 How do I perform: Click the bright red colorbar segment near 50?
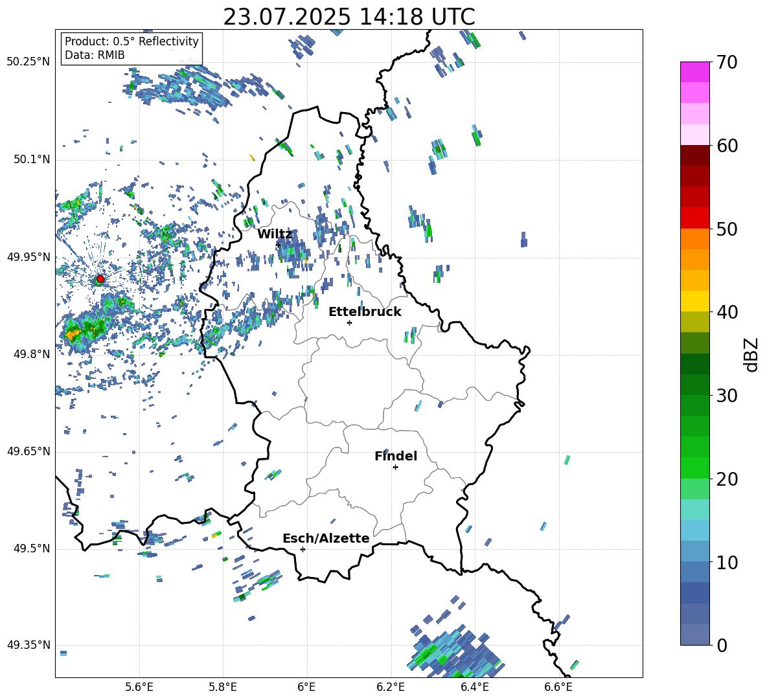(694, 218)
